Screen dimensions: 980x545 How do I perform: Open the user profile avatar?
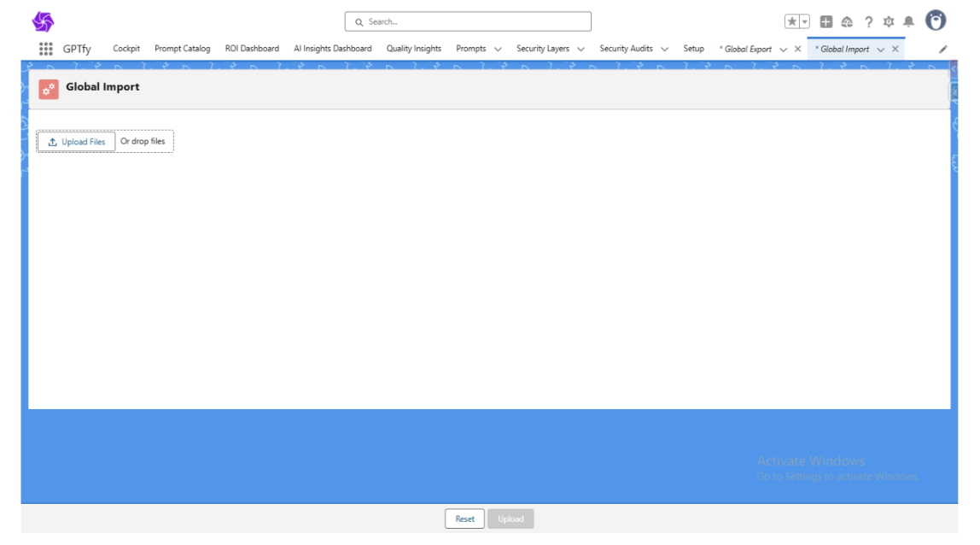[936, 21]
